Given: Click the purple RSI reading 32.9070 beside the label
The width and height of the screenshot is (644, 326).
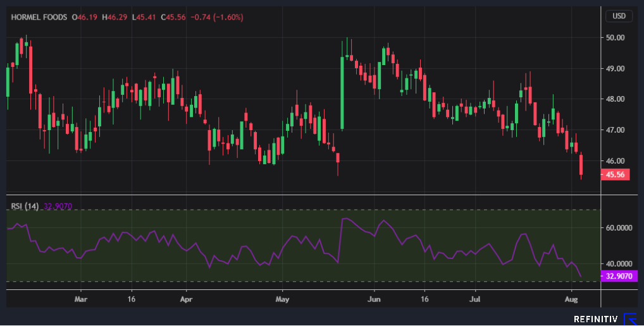Looking at the screenshot, I should (x=58, y=206).
